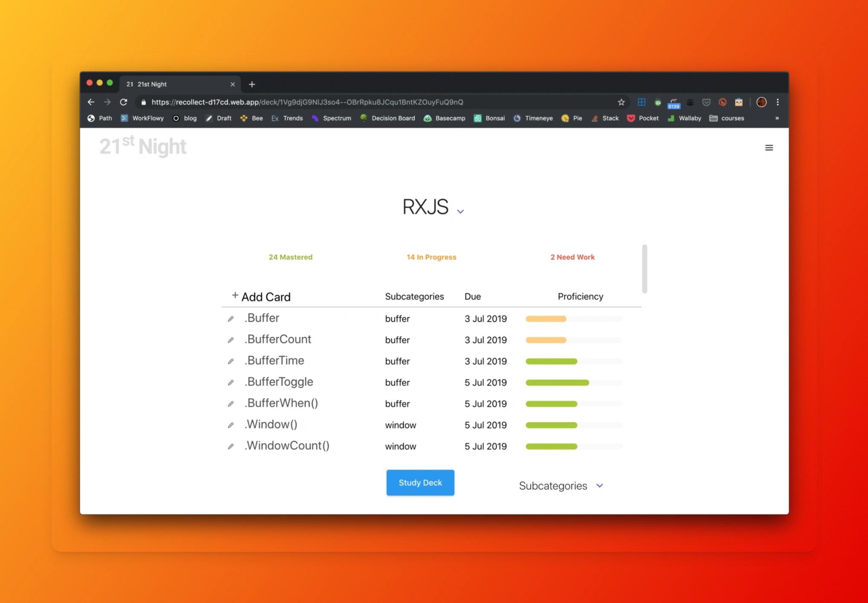Click the plus icon beside Add Card

(235, 295)
